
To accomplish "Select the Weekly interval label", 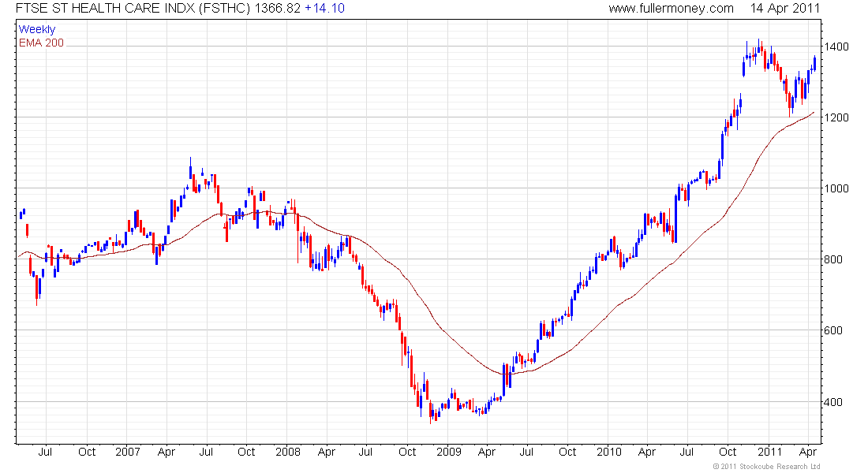I will point(37,30).
